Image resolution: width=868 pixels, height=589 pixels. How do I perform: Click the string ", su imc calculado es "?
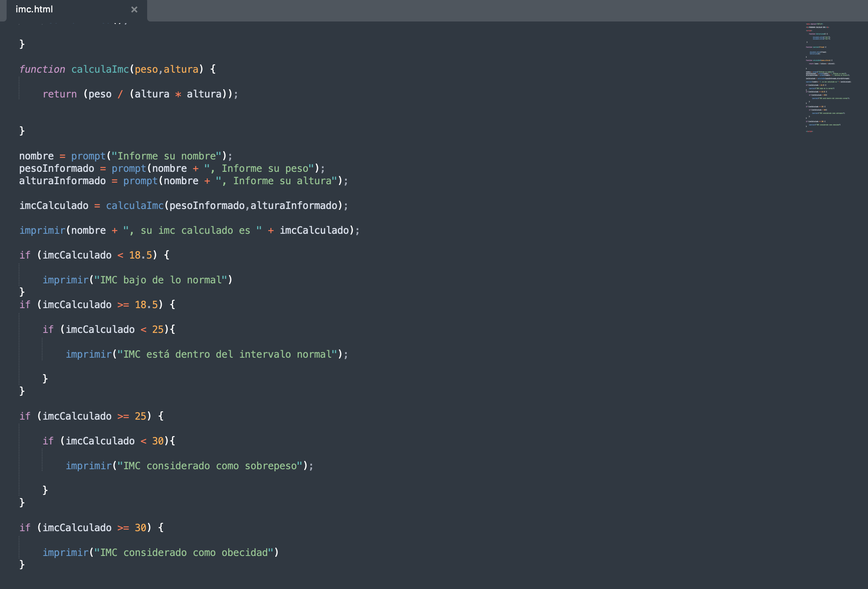(193, 230)
